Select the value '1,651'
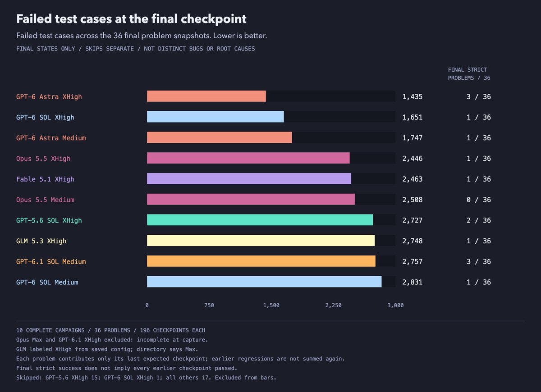This screenshot has height=392, width=541. (x=413, y=118)
